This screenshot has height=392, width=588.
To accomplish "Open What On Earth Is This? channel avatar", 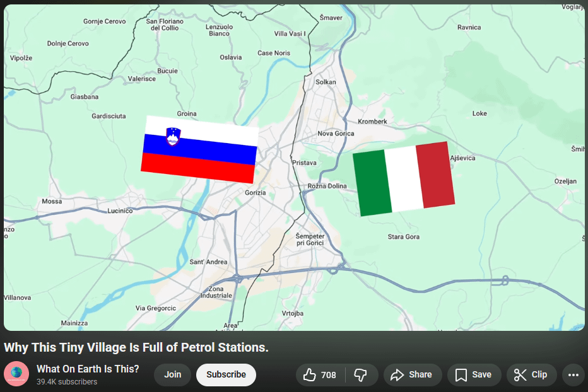I will (16, 374).
